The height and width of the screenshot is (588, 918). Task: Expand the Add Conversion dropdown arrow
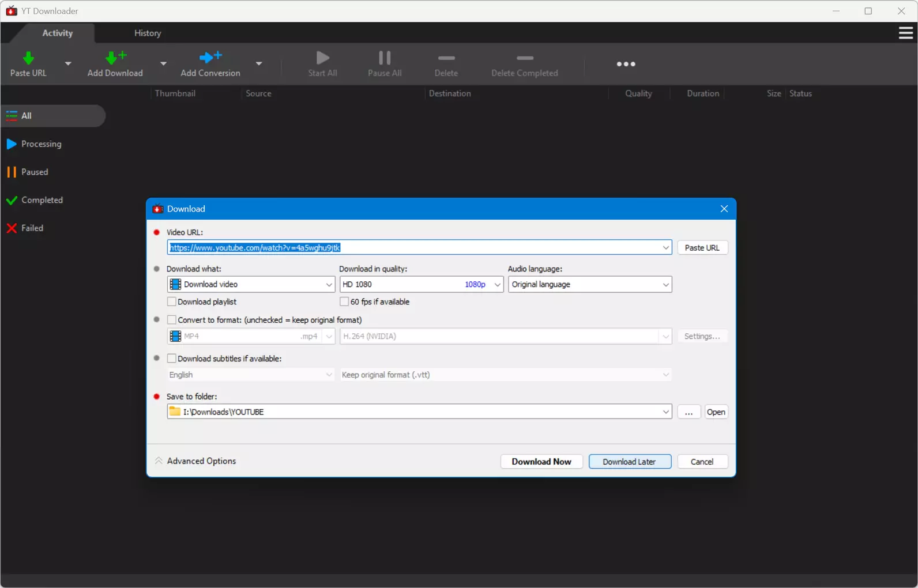click(259, 63)
